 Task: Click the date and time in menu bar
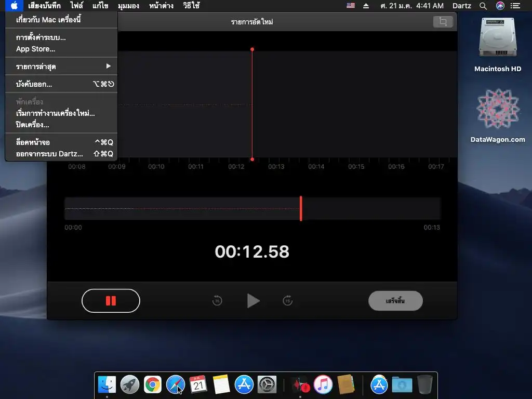click(x=412, y=6)
